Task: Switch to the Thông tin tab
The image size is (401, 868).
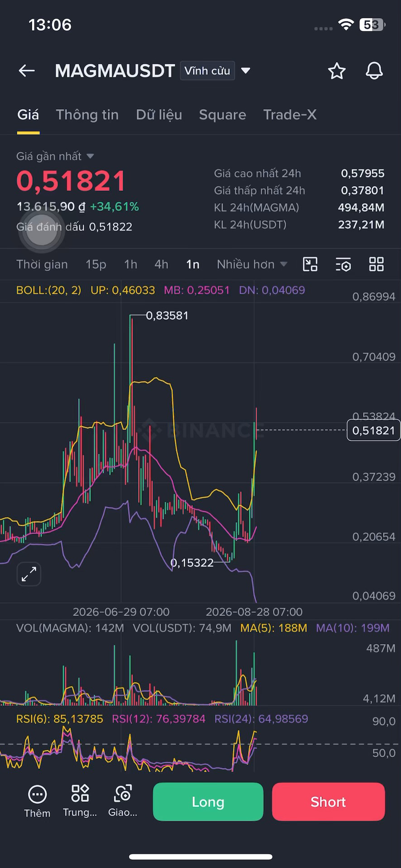Action: tap(87, 115)
